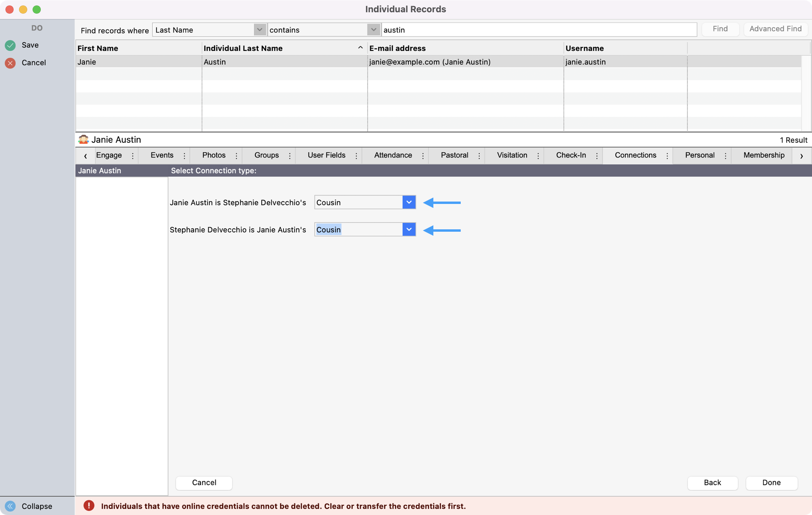Click the Save icon in the DO sidebar

click(x=10, y=45)
